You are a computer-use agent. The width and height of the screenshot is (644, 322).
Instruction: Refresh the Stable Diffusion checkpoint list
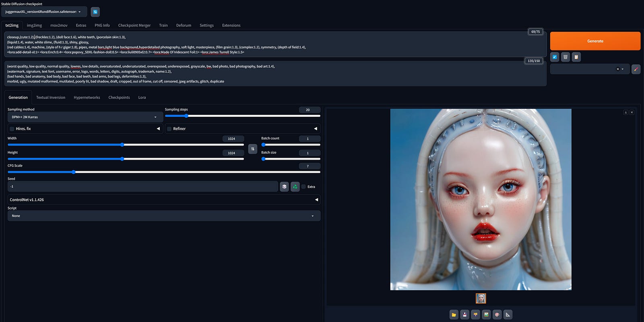pos(95,12)
